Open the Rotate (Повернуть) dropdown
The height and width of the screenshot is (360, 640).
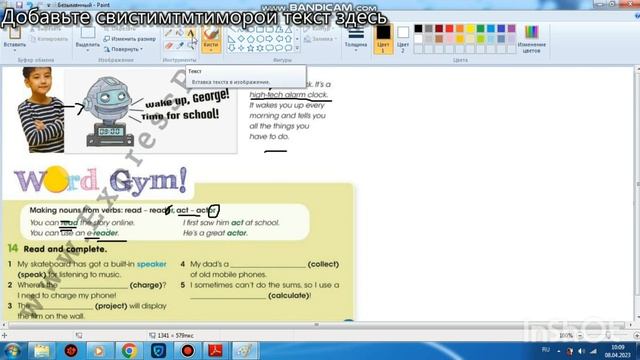123,49
